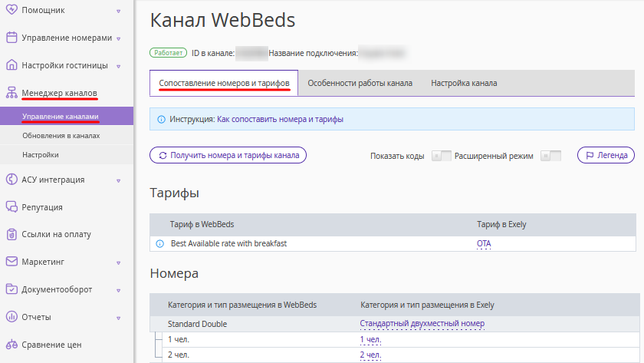Click the flag icon in Легенда button
This screenshot has width=644, height=363.
(x=590, y=155)
